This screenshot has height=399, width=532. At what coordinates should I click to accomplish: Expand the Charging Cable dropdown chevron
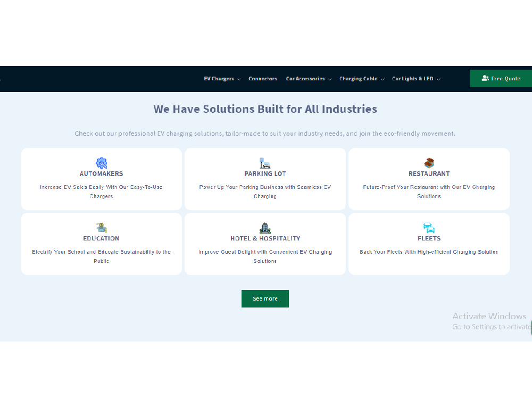click(x=383, y=79)
